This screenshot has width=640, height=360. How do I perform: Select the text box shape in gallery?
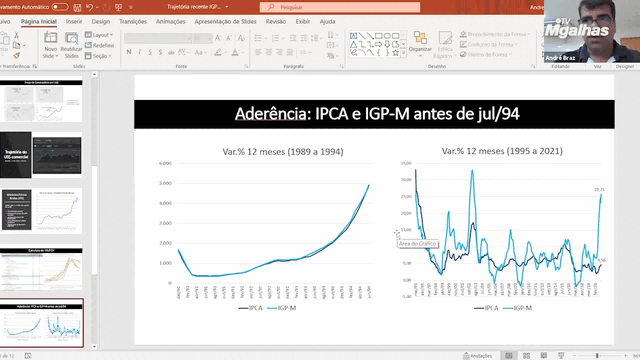pos(353,36)
